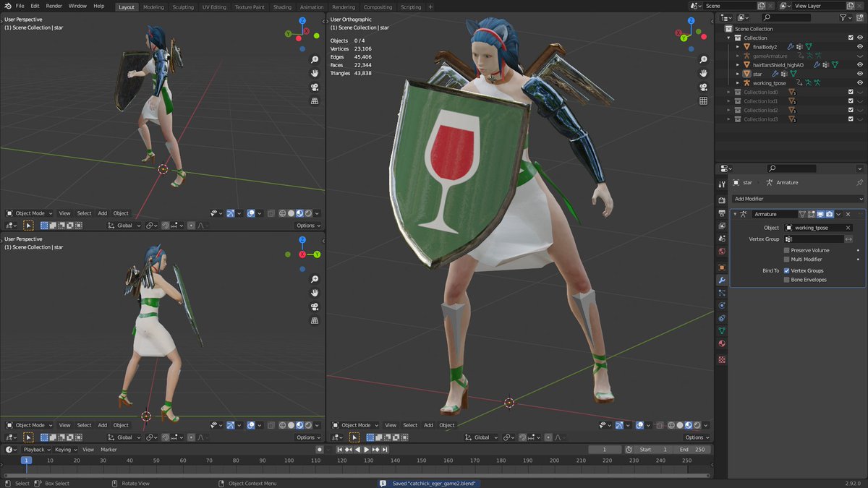Hide the star object via eye icon
This screenshot has width=868, height=488.
pyautogui.click(x=860, y=74)
